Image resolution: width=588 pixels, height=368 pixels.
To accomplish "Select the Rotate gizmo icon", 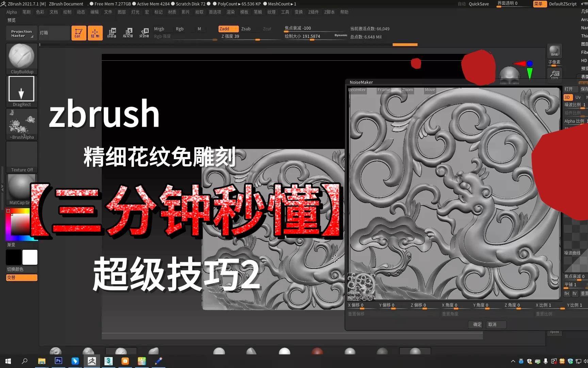I will pyautogui.click(x=144, y=33).
